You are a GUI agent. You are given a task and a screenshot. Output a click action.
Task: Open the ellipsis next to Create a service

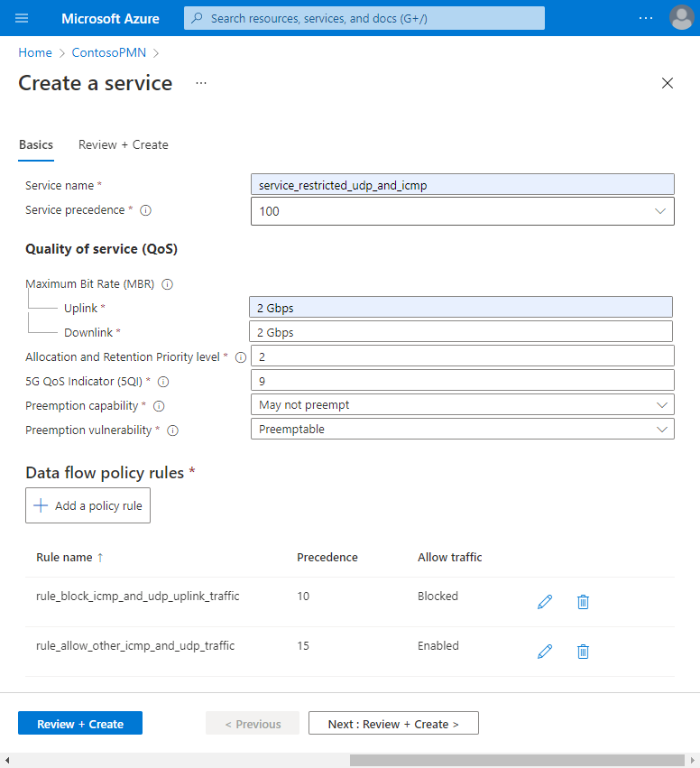coord(200,83)
